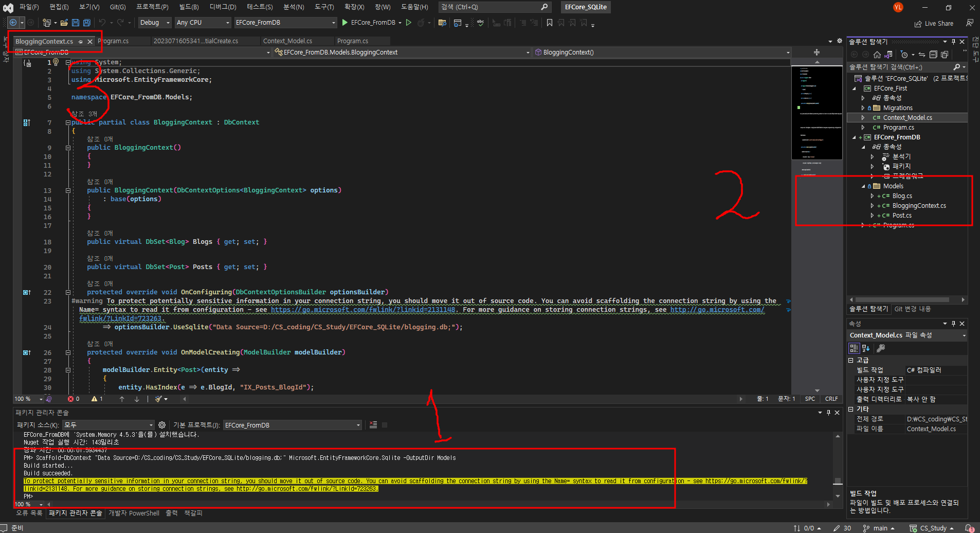
Task: Switch to Git 변경 내용 tab
Action: 912,309
